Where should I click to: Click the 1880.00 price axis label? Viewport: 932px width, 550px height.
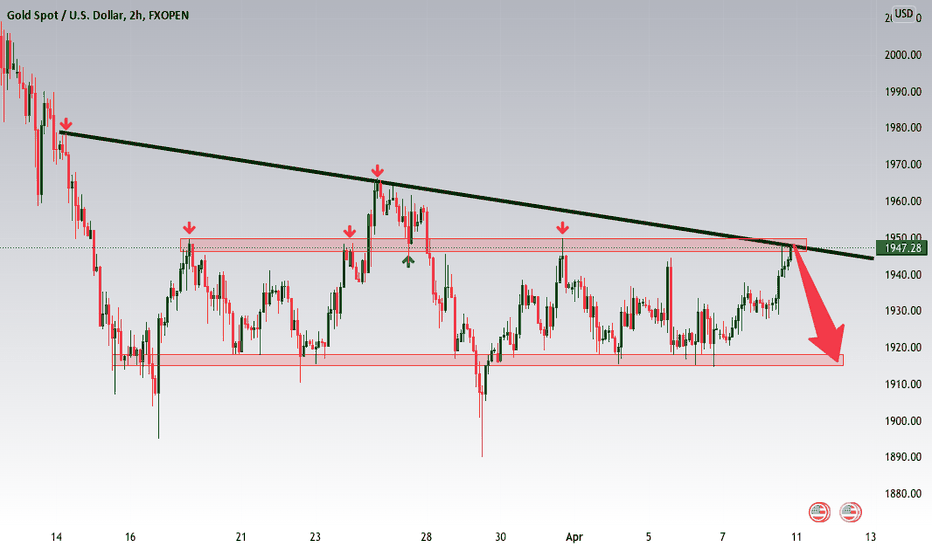(903, 494)
